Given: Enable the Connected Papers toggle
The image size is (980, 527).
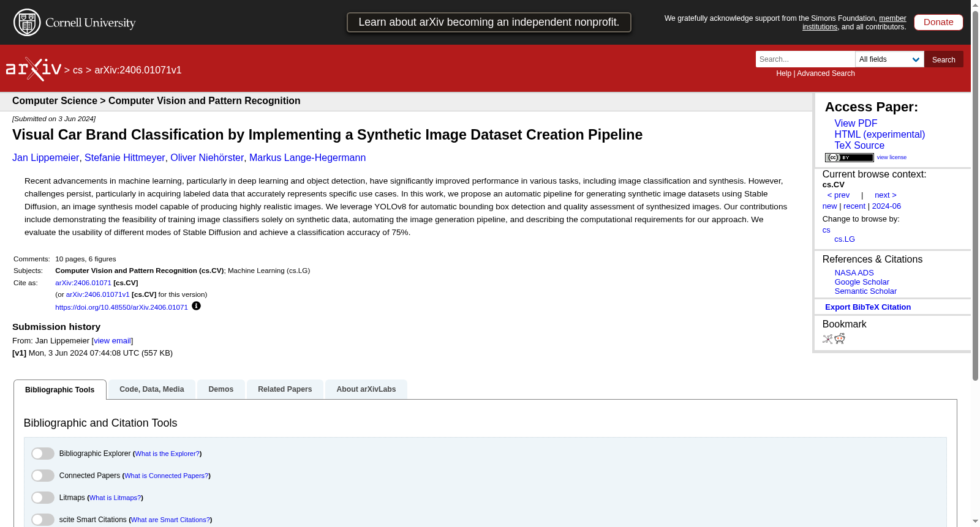Looking at the screenshot, I should click(43, 476).
